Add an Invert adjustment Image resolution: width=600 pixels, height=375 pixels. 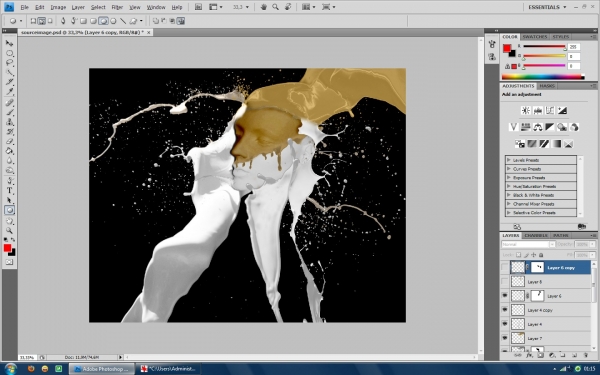click(520, 144)
